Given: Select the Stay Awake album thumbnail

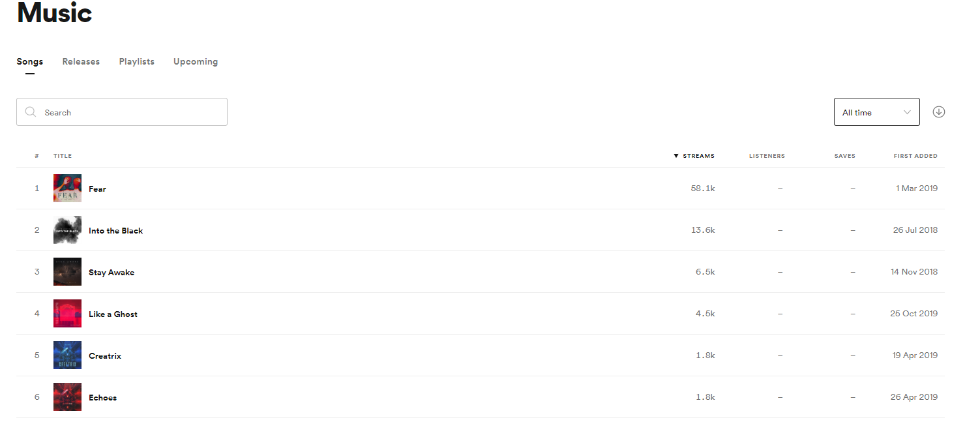Looking at the screenshot, I should pyautogui.click(x=67, y=271).
